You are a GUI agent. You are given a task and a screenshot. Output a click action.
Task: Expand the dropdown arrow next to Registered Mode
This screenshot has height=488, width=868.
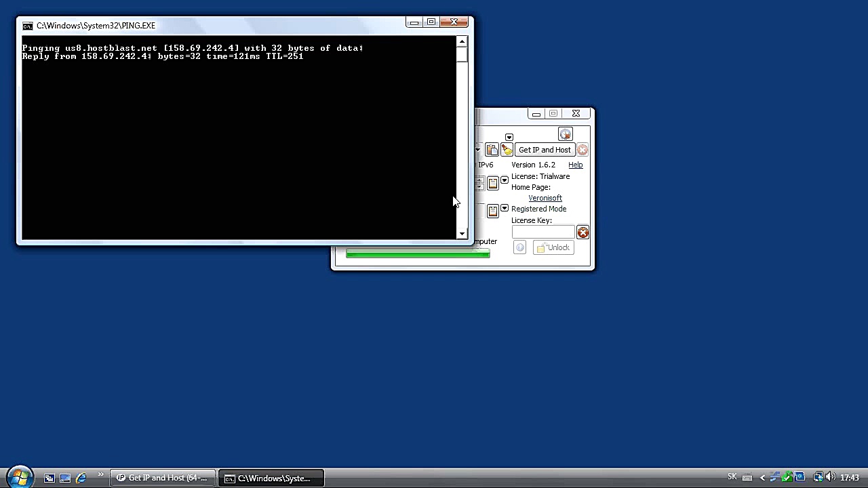click(x=505, y=208)
